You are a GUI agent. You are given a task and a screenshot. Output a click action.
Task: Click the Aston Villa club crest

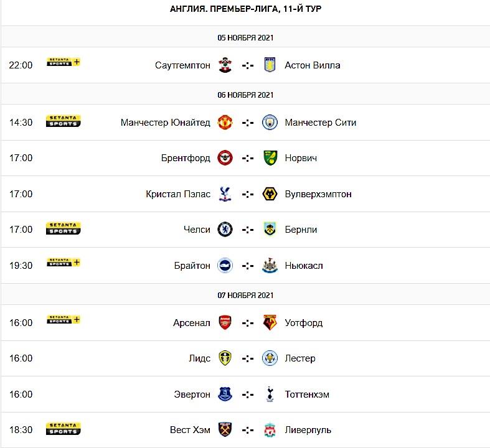pos(270,65)
